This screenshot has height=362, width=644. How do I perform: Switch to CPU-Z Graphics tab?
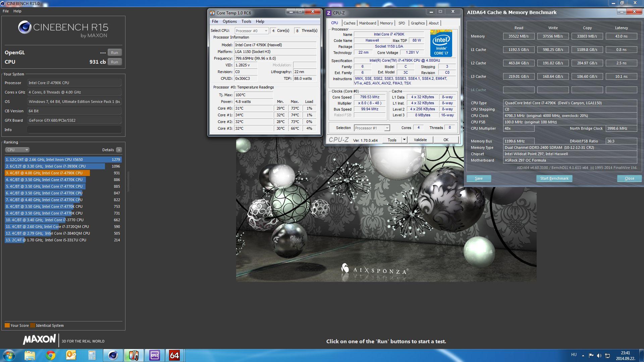418,23
